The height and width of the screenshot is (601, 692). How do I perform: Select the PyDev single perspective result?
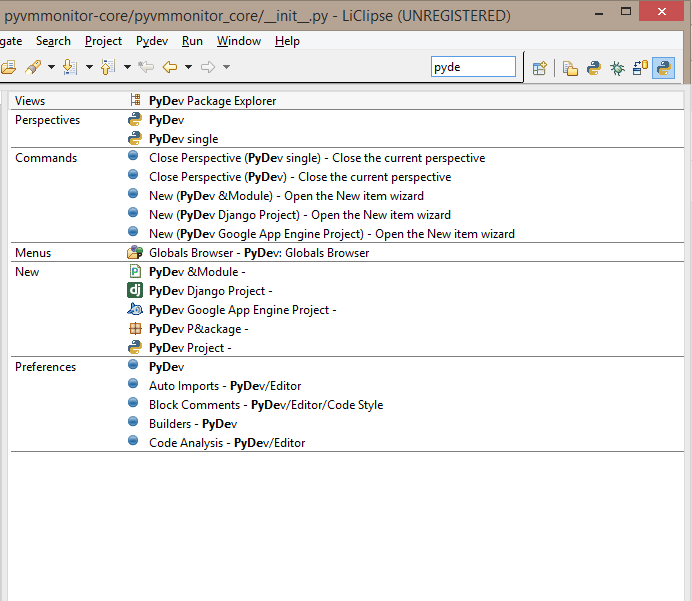183,139
